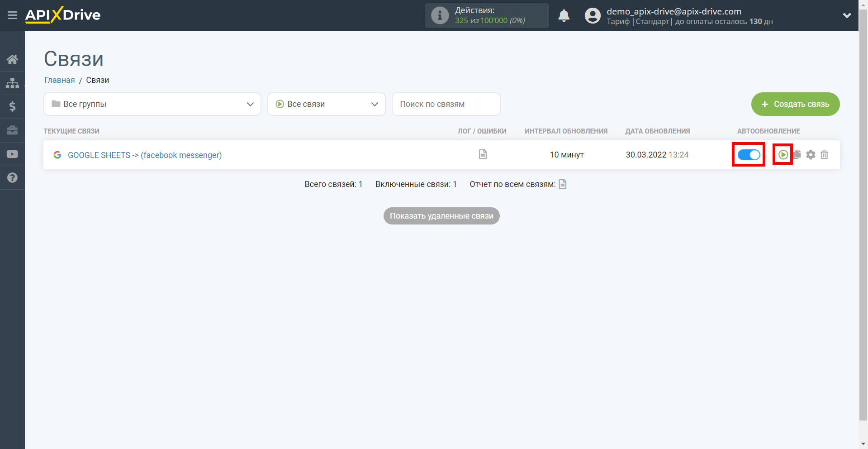The width and height of the screenshot is (868, 449).
Task: Click the '10 минут' interval value
Action: [x=566, y=155]
